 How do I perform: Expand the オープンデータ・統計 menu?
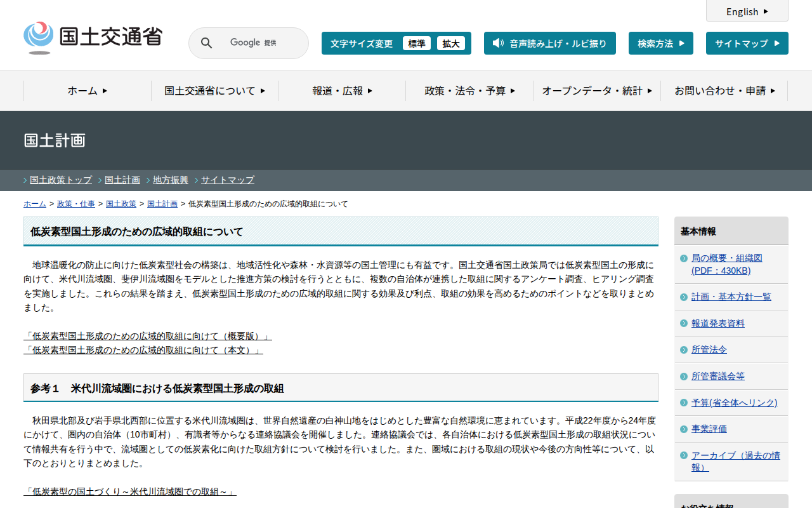tap(596, 91)
